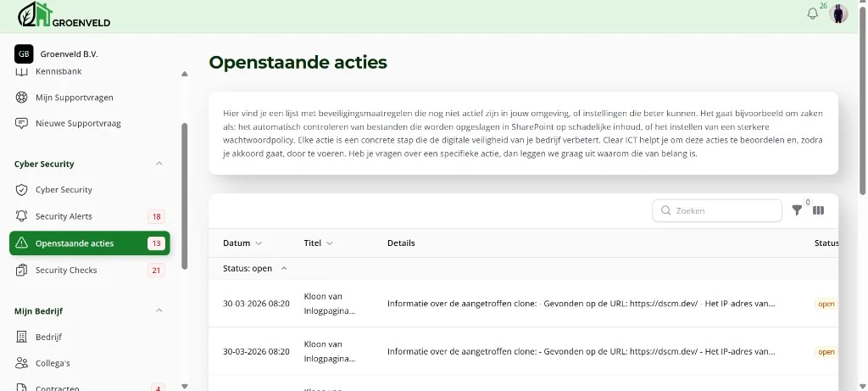Click Openstaande acties warning triangle icon
Image resolution: width=868 pixels, height=391 pixels.
21,243
